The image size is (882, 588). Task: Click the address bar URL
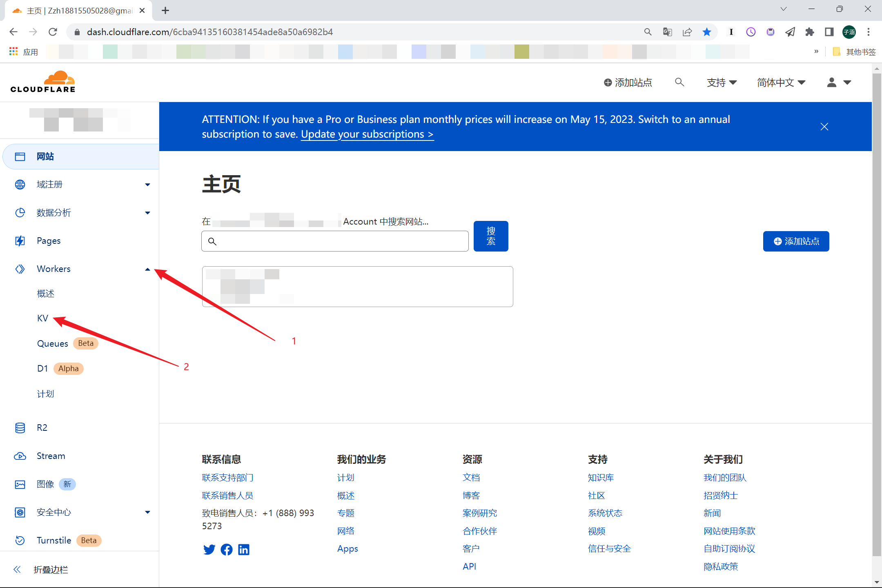click(210, 32)
